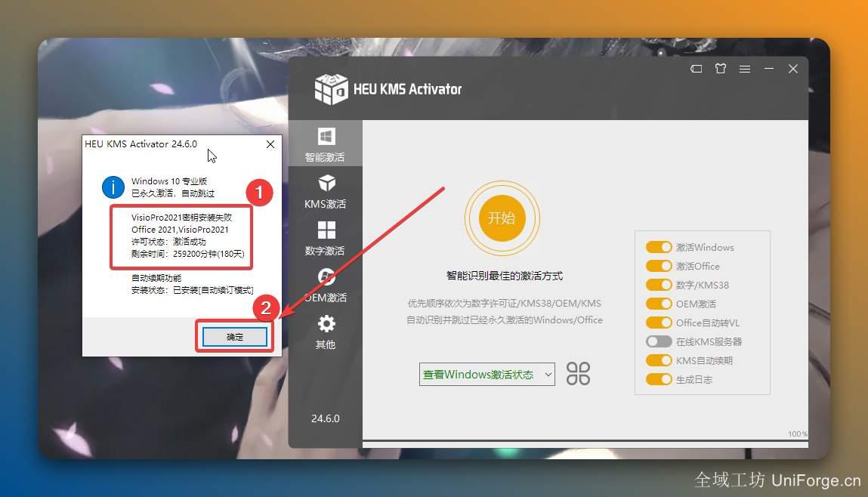Open the KMS激活 sidebar tab
Image resolution: width=868 pixels, height=497 pixels.
click(x=326, y=191)
